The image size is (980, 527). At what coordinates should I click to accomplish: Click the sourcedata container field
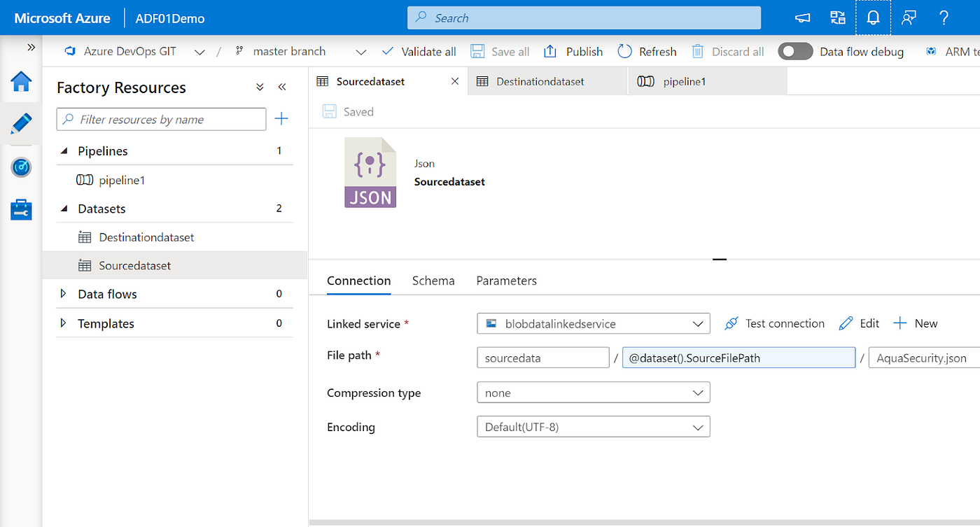coord(543,358)
